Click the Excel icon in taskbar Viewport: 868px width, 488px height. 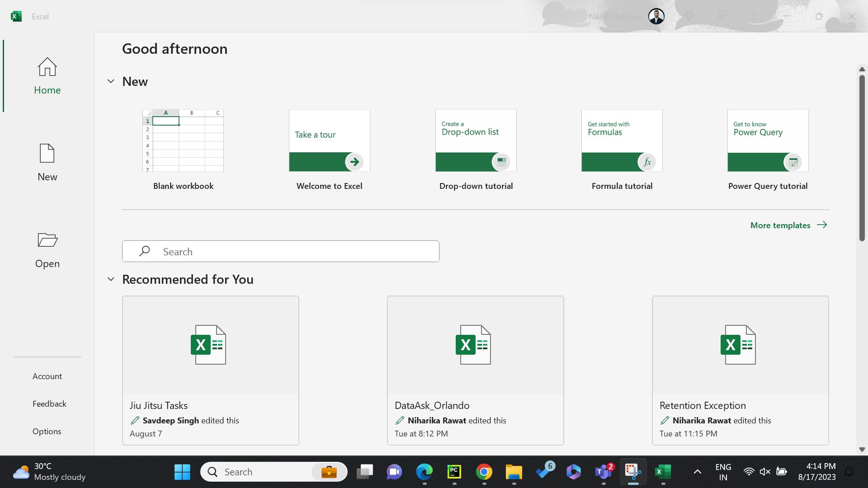pyautogui.click(x=663, y=472)
